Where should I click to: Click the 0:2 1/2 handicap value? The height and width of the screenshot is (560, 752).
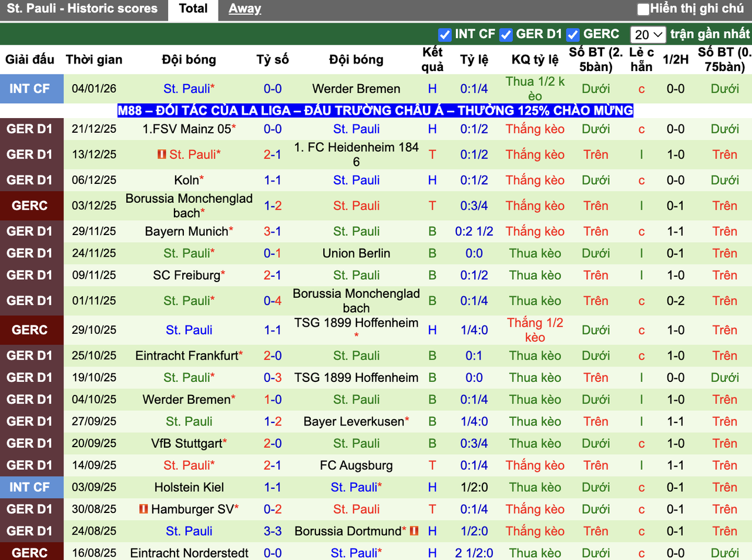(x=474, y=231)
